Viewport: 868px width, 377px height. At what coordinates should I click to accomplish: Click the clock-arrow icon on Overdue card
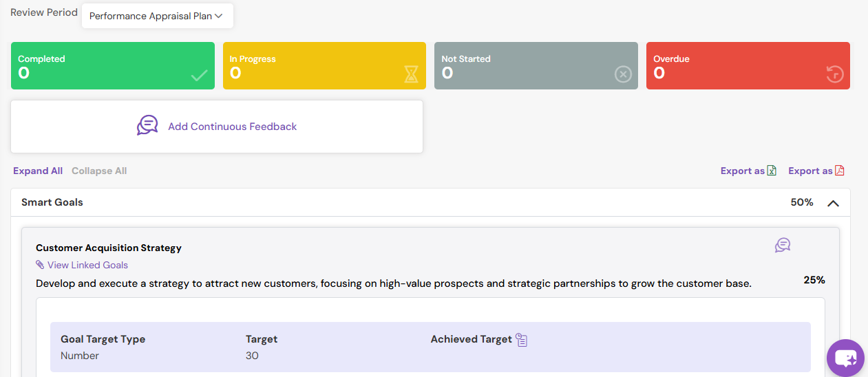click(834, 74)
